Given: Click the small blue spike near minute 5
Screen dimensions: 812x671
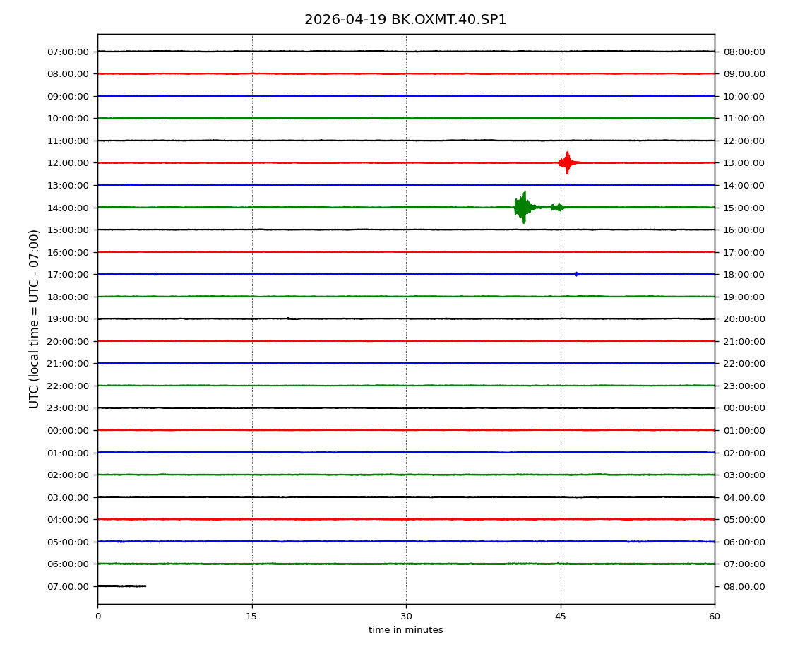Looking at the screenshot, I should click(155, 274).
